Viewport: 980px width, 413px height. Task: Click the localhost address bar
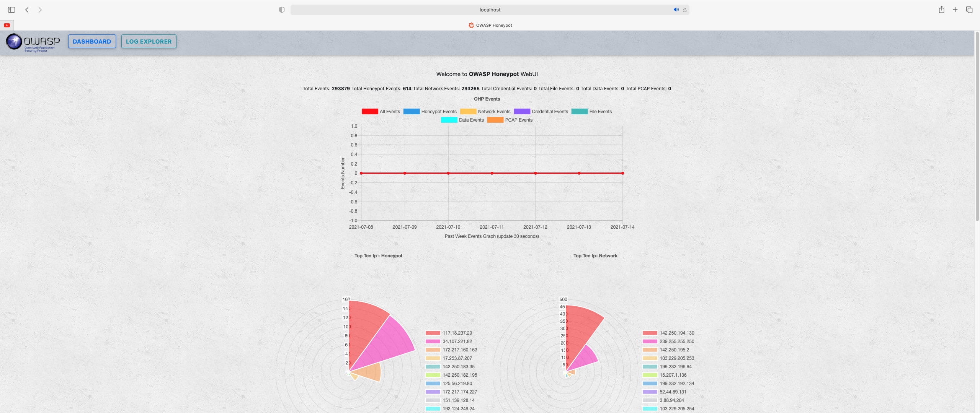pos(490,10)
